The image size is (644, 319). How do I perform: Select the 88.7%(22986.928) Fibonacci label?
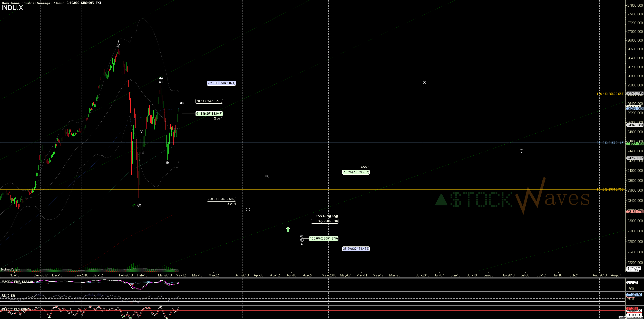point(325,221)
